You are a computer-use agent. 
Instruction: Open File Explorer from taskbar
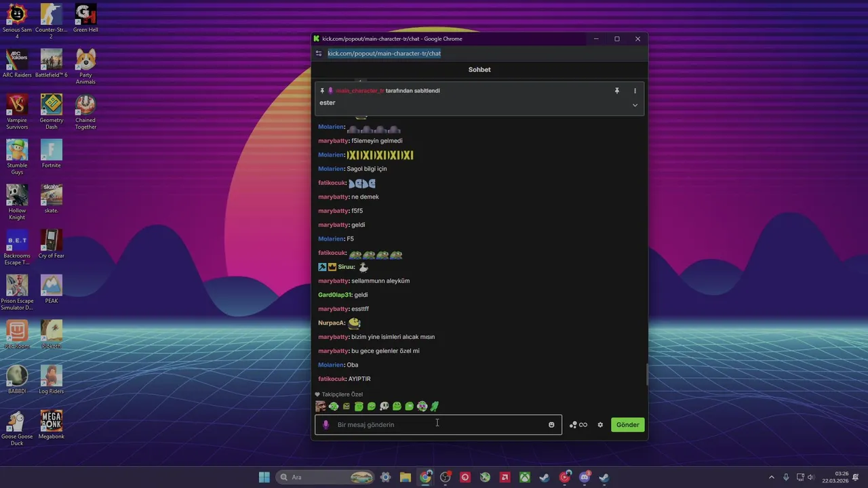coord(405,477)
